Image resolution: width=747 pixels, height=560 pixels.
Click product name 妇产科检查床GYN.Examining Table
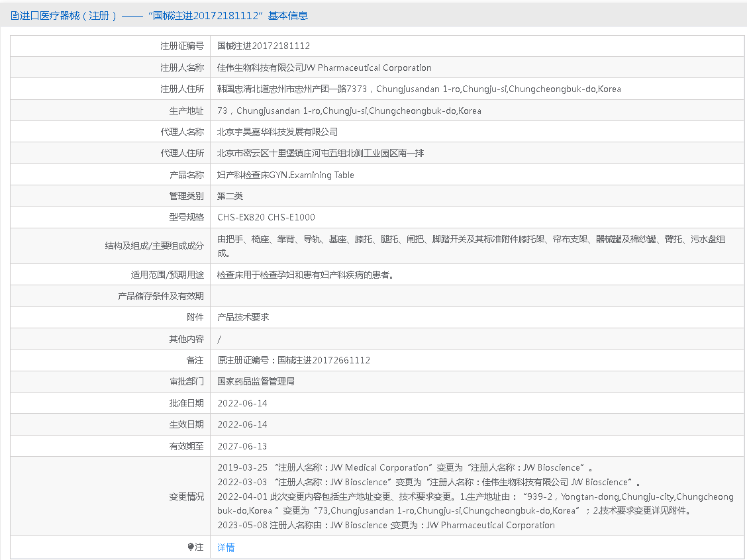[285, 175]
